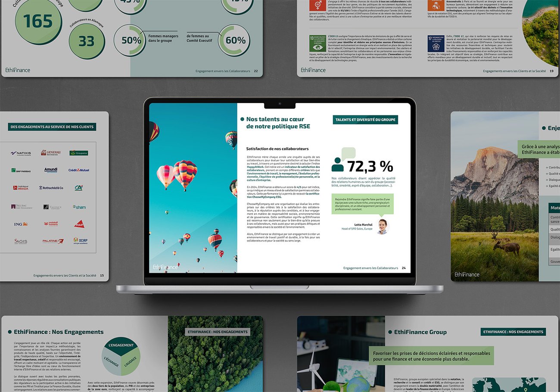The height and width of the screenshot is (392, 560).
Task: Click the Crédit Mutuel logo
Action: (79, 170)
